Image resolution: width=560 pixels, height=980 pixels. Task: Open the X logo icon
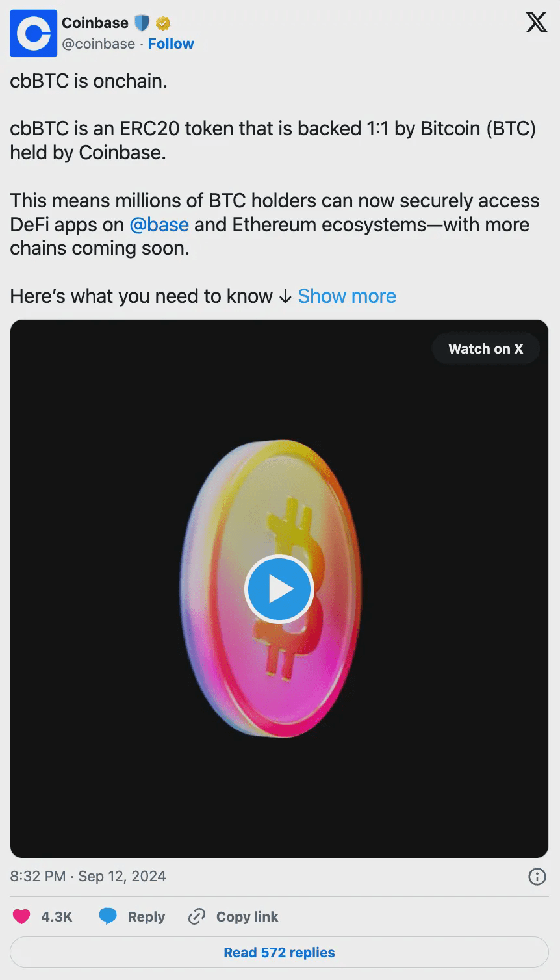pos(536,23)
